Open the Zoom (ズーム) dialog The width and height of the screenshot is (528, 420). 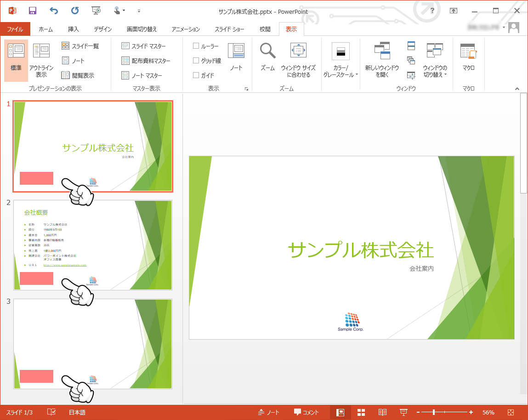click(268, 57)
